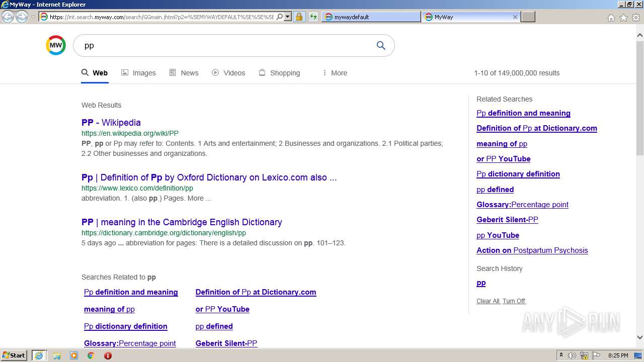Open 'Action on Postpartum Psychosis' link
Viewport: 644px width, 362px height.
(x=532, y=250)
